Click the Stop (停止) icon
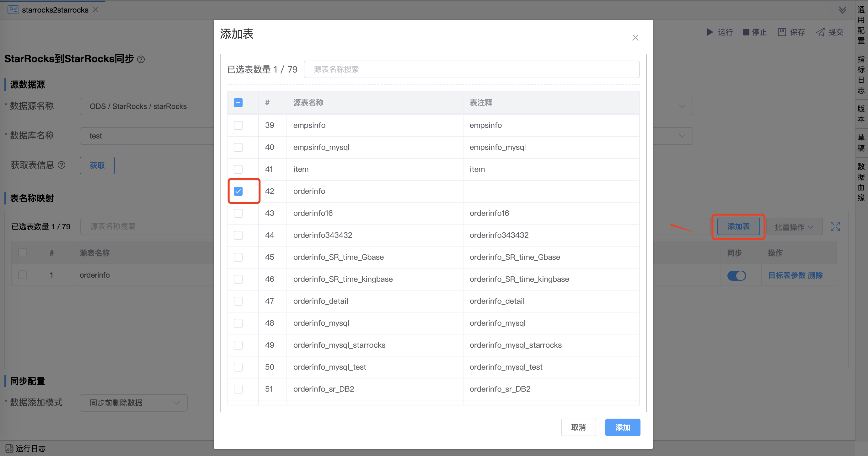 point(746,32)
